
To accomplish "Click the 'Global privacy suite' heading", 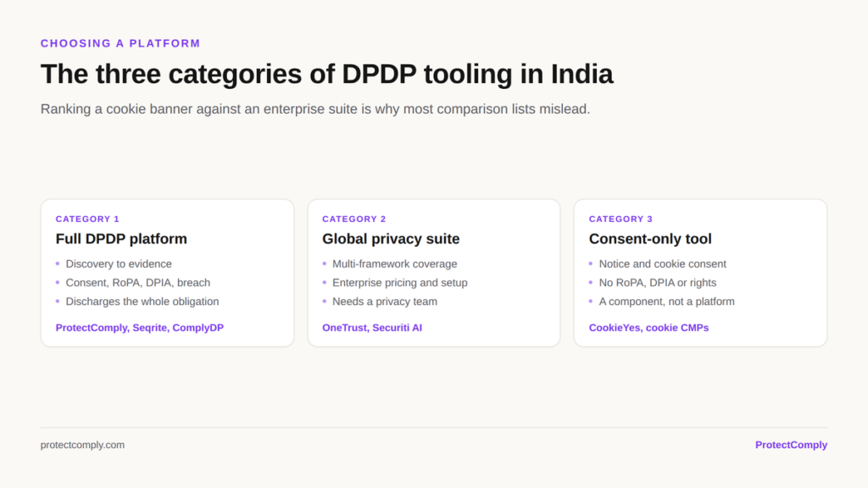I will (x=391, y=239).
